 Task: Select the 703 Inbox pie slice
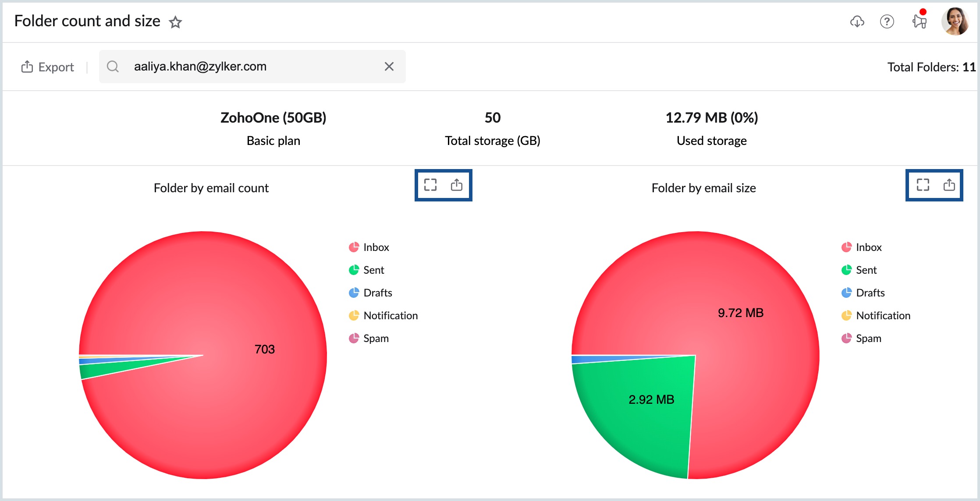(265, 349)
